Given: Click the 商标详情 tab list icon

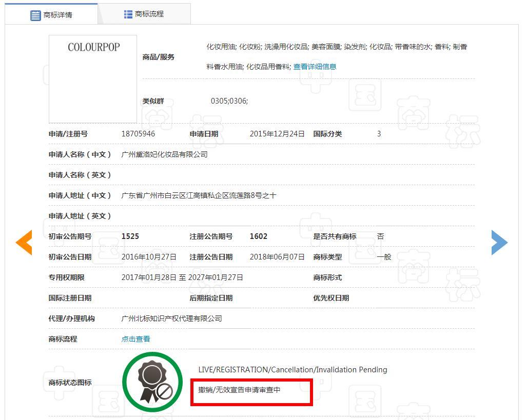Looking at the screenshot, I should click(35, 15).
